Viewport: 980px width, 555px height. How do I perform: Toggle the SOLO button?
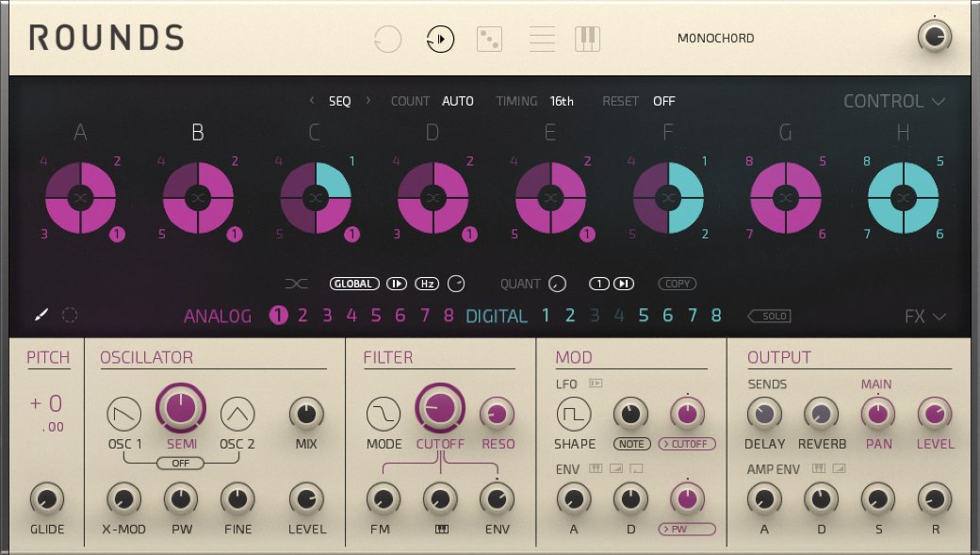tap(769, 316)
